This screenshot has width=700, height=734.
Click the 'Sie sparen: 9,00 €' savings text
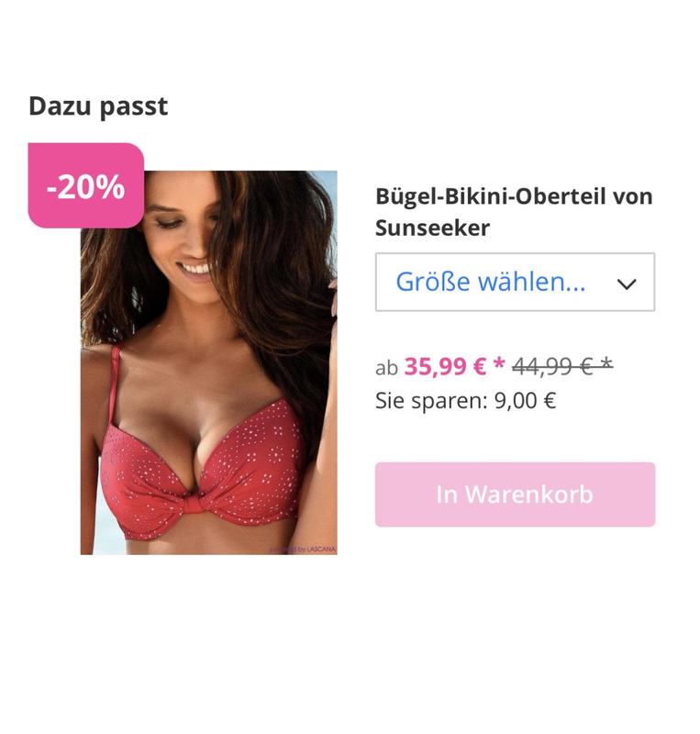click(x=465, y=401)
